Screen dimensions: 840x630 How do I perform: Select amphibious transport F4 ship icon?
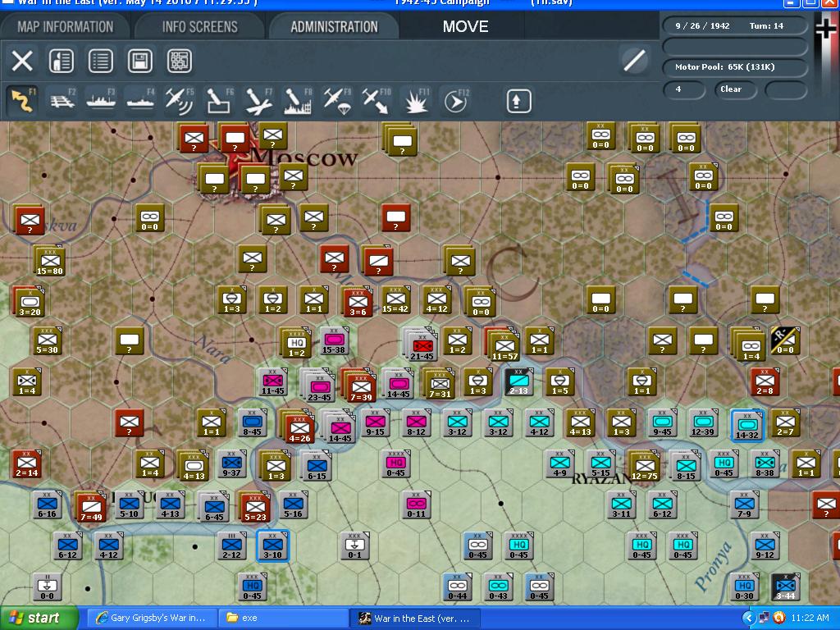tap(140, 101)
